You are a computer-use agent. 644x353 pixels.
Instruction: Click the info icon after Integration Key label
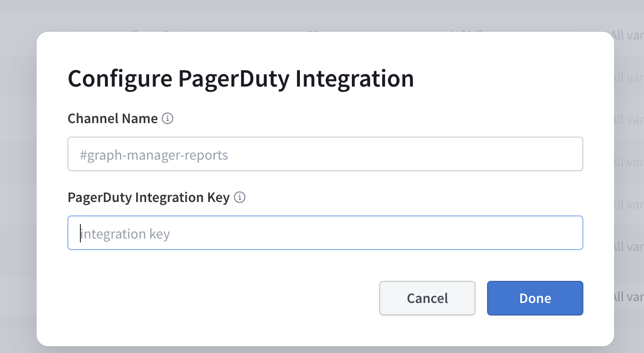click(240, 197)
